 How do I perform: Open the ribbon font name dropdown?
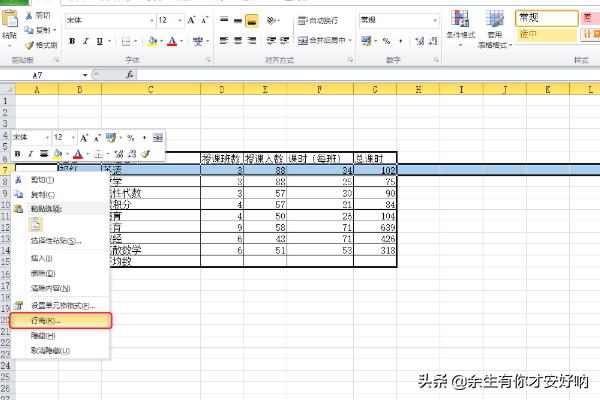point(152,20)
